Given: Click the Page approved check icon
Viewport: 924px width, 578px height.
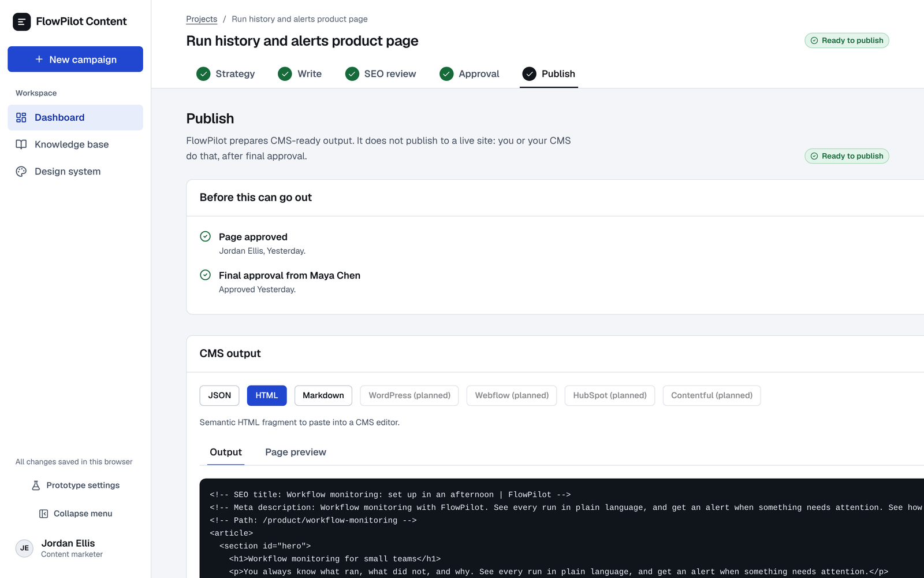Looking at the screenshot, I should point(205,236).
